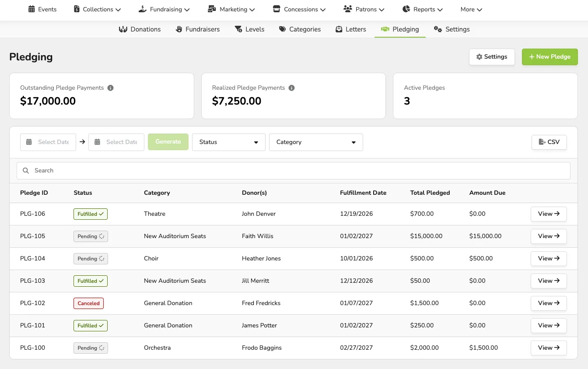Image resolution: width=588 pixels, height=369 pixels.
Task: Click the Patrons people icon
Action: (x=348, y=9)
